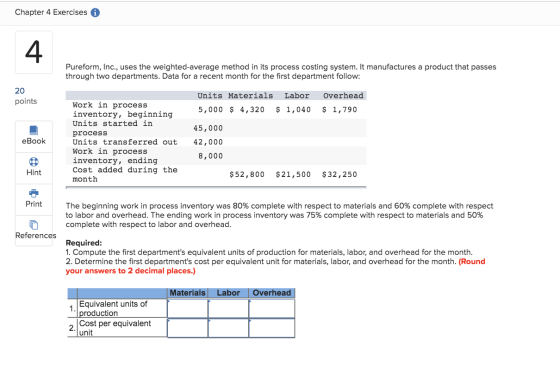This screenshot has width=560, height=392.
Task: Open the eBook resource
Action: pyautogui.click(x=34, y=136)
